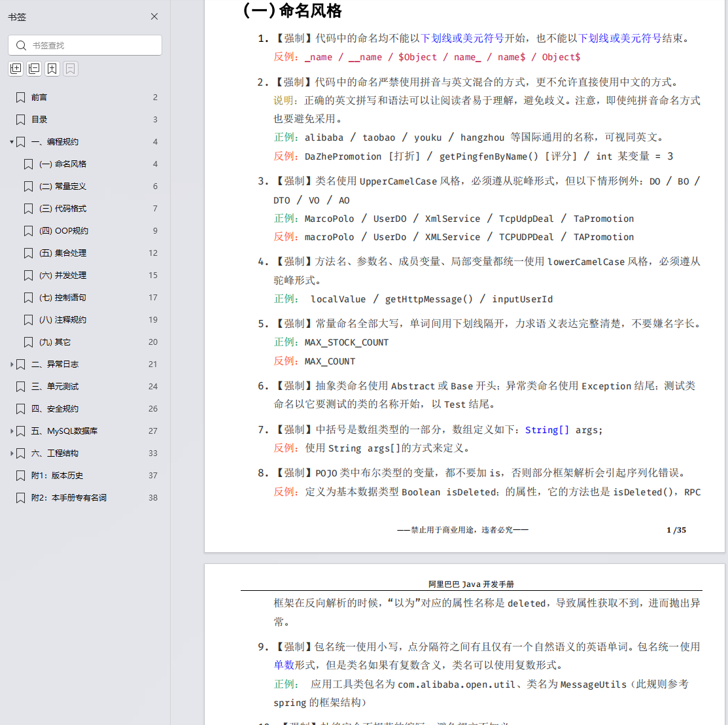728x725 pixels.
Task: Close the 书签 bookmarks panel
Action: click(x=154, y=16)
